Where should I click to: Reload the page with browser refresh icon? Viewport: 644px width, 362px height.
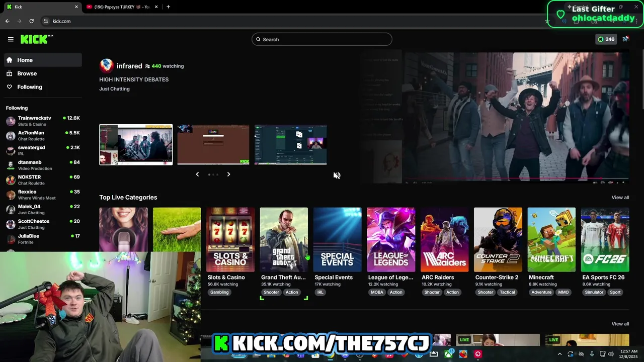(31, 21)
